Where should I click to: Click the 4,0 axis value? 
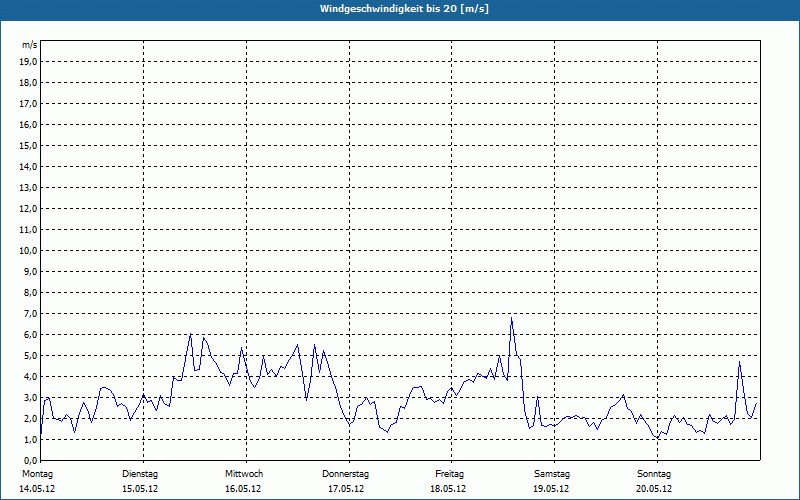point(31,377)
